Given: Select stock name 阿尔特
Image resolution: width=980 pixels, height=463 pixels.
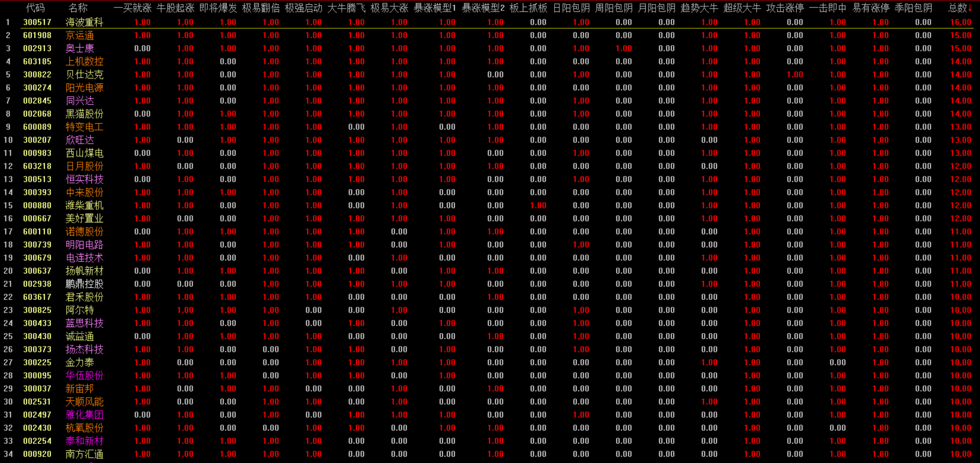Looking at the screenshot, I should click(80, 310).
